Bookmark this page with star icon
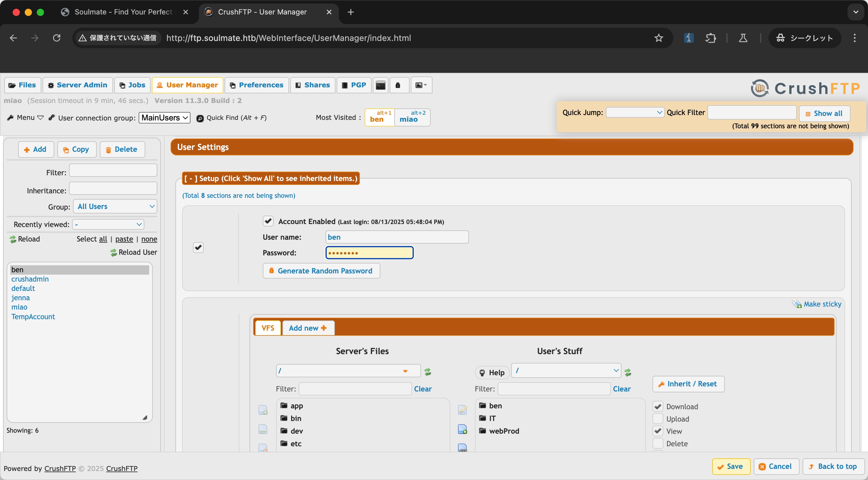This screenshot has width=868, height=480. (x=659, y=38)
